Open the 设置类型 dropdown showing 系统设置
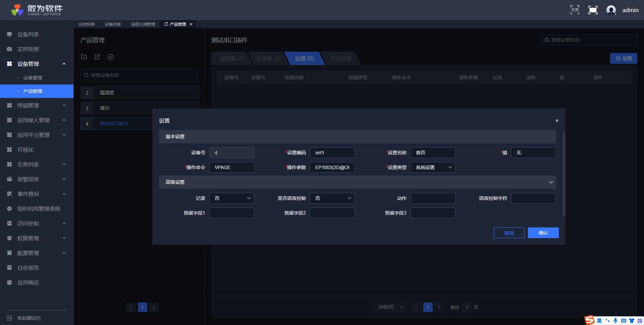 [433, 167]
